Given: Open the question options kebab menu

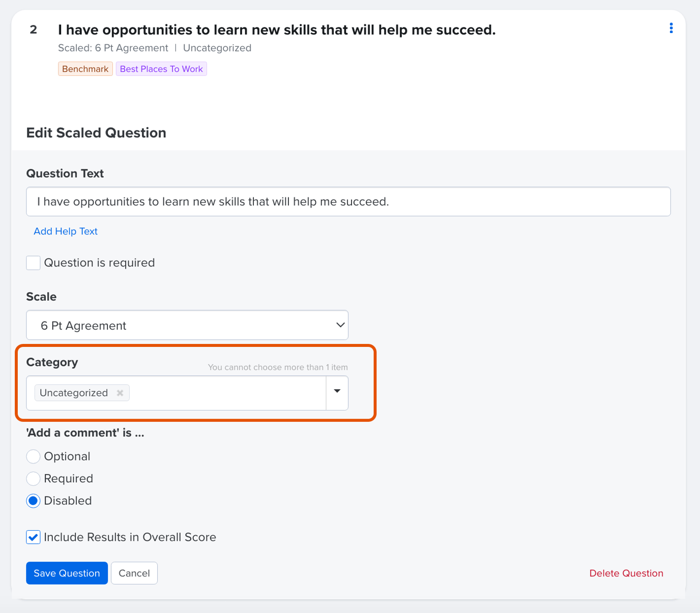Looking at the screenshot, I should [x=671, y=28].
